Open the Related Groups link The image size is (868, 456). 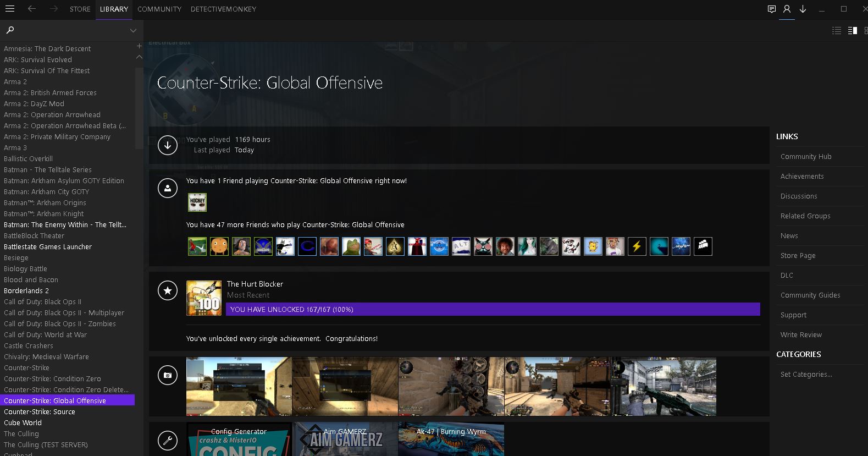point(805,216)
